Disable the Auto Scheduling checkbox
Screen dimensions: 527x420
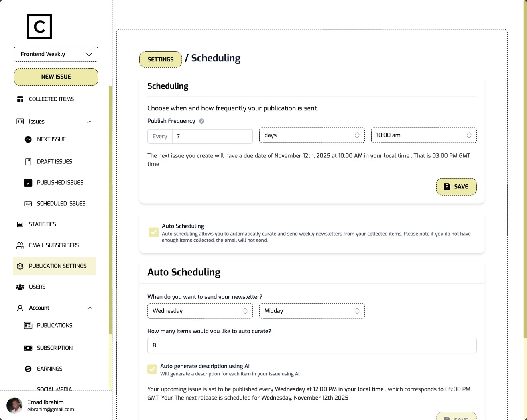click(153, 232)
